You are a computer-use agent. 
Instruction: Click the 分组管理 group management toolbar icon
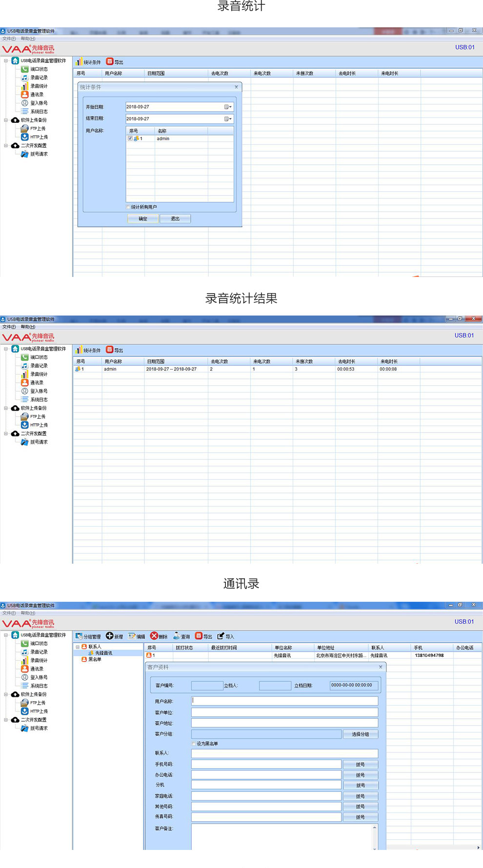pos(79,636)
